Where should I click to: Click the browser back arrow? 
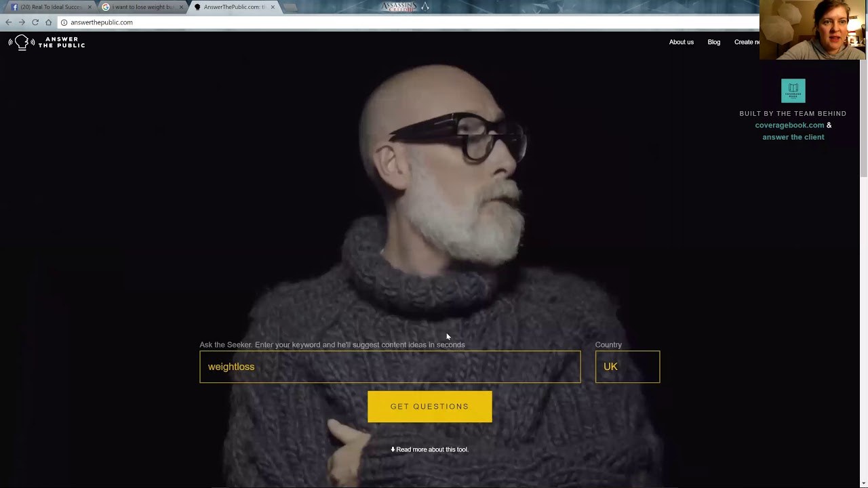9,22
